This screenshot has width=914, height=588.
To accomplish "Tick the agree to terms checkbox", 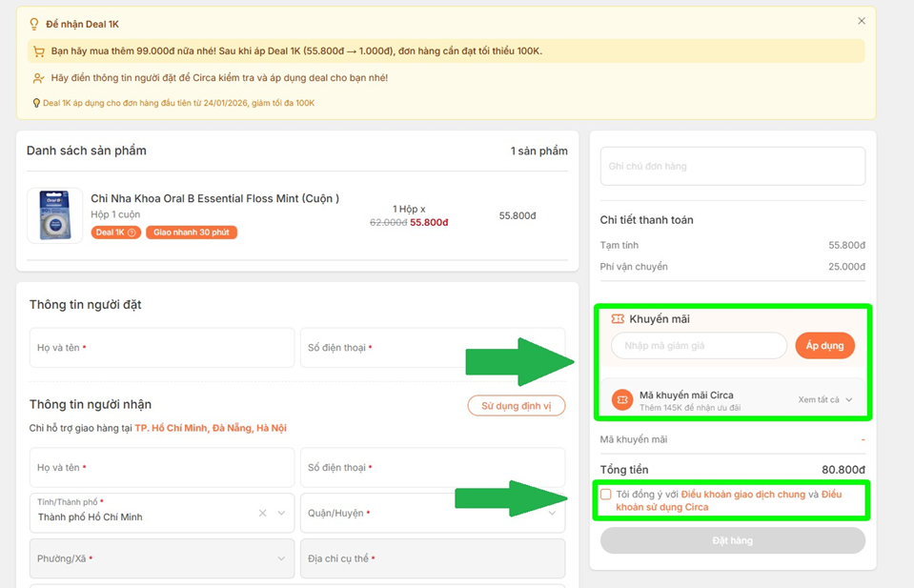I will tap(606, 495).
